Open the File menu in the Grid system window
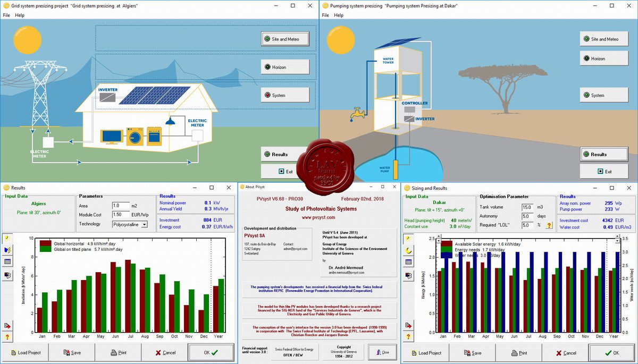Viewport: 638px width, 364px height. (6, 15)
